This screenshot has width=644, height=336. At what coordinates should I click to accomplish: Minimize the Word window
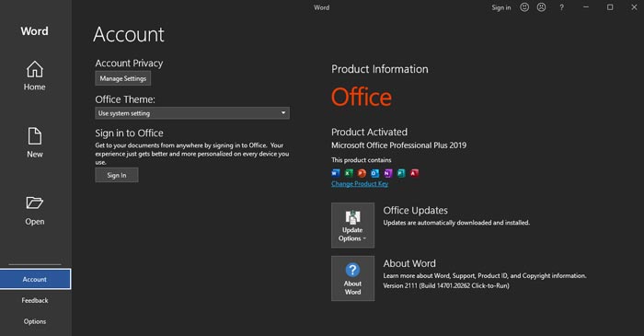(x=586, y=7)
